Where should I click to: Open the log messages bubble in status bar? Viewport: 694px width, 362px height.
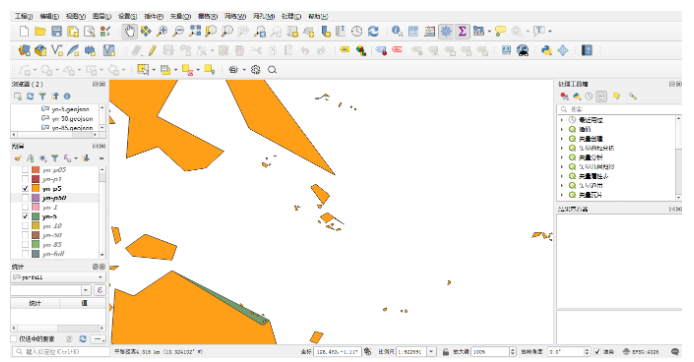[675, 352]
